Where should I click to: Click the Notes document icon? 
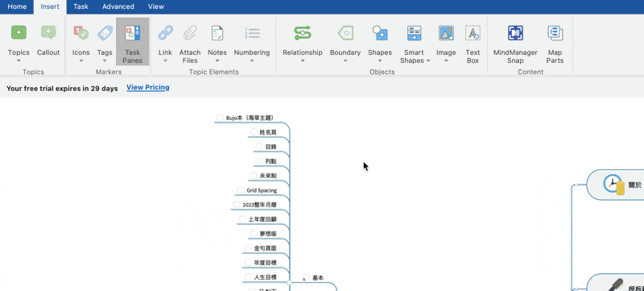[217, 32]
